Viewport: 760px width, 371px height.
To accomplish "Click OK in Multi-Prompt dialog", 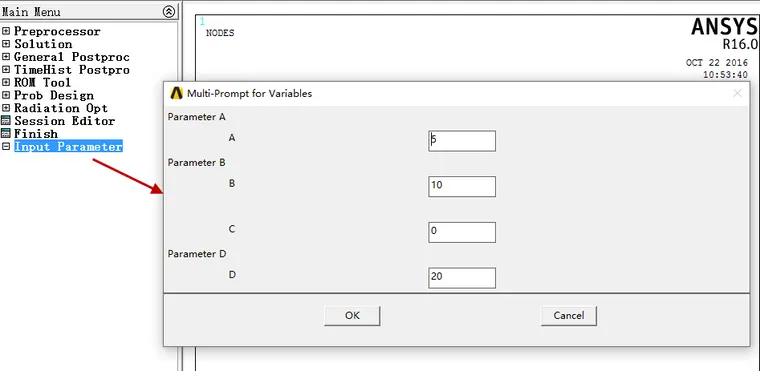I will tap(352, 316).
